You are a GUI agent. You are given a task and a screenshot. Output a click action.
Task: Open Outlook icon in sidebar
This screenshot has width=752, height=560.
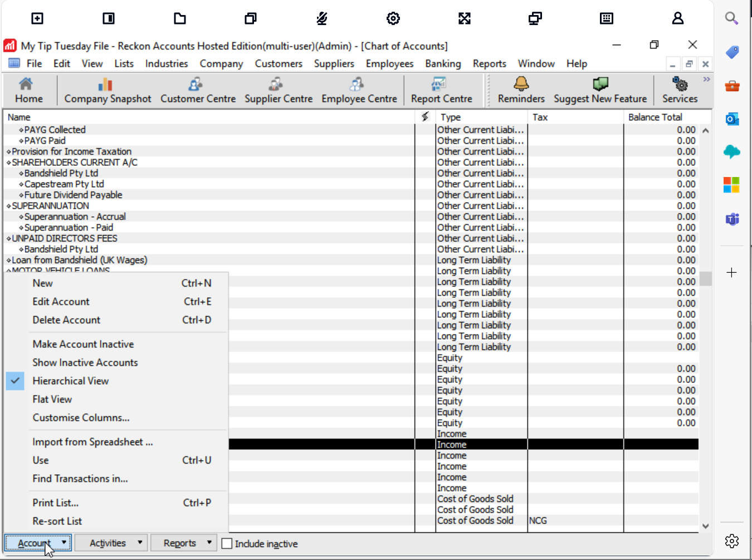pyautogui.click(x=732, y=119)
